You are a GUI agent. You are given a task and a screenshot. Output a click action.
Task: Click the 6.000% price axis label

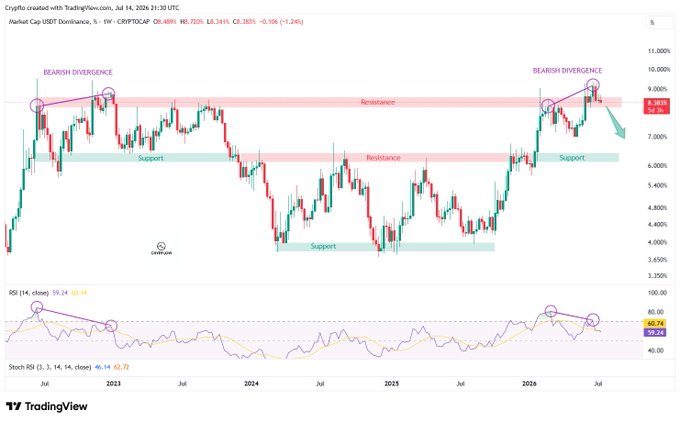[659, 166]
